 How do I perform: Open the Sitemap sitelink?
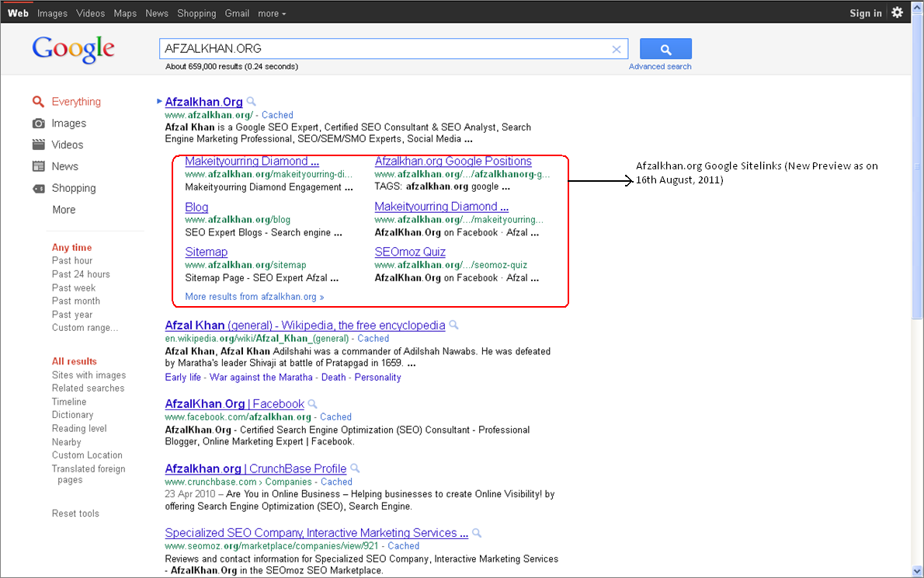pyautogui.click(x=207, y=252)
